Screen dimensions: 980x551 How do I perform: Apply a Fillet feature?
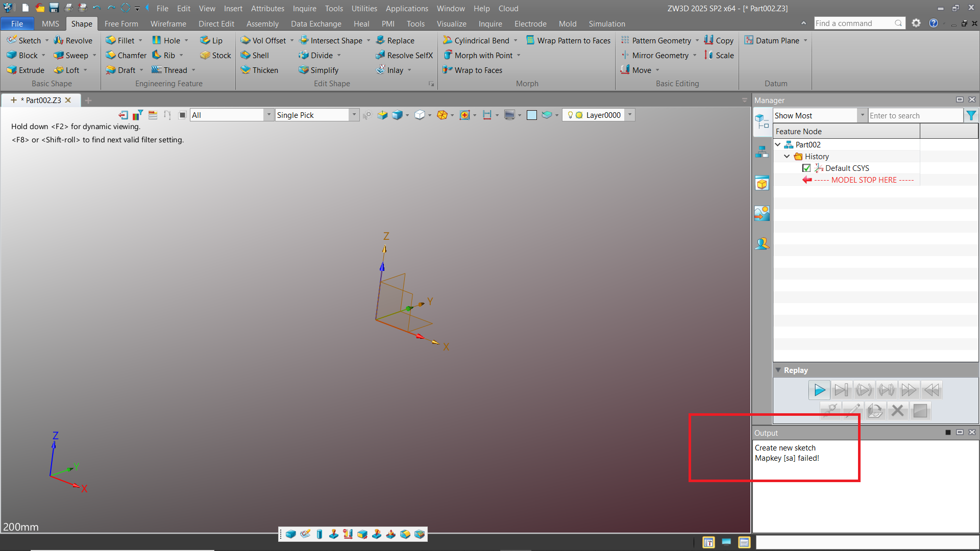click(x=120, y=40)
